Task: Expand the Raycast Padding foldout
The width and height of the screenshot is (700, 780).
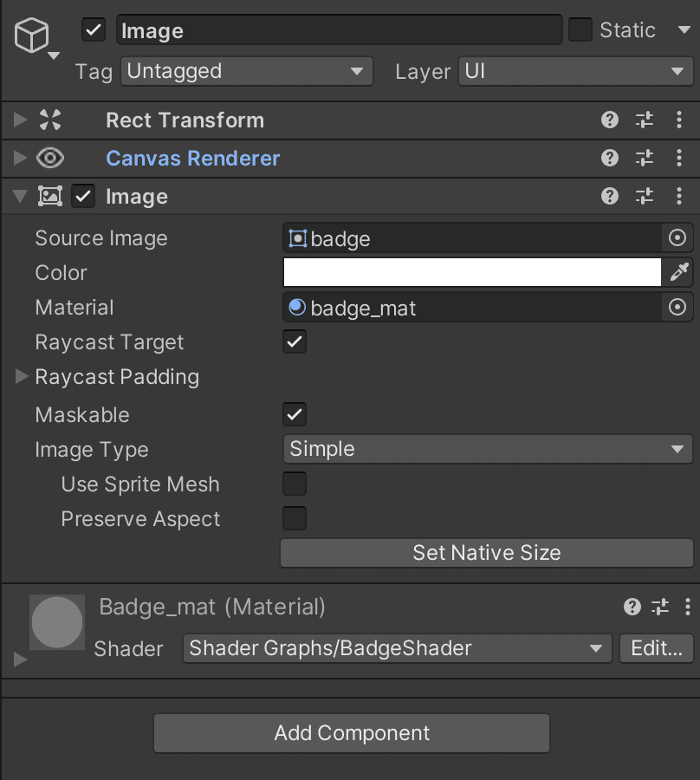Action: (x=22, y=377)
